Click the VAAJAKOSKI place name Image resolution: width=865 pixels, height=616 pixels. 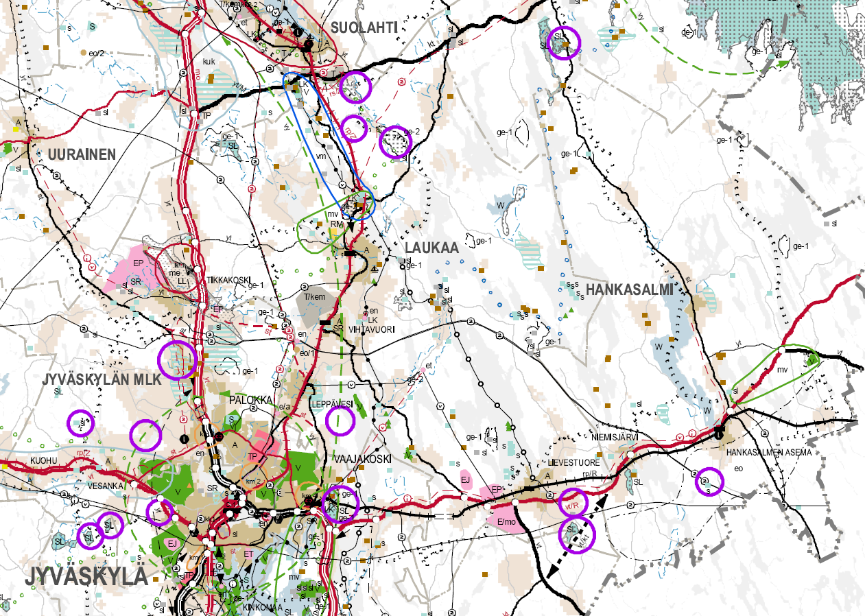click(362, 459)
